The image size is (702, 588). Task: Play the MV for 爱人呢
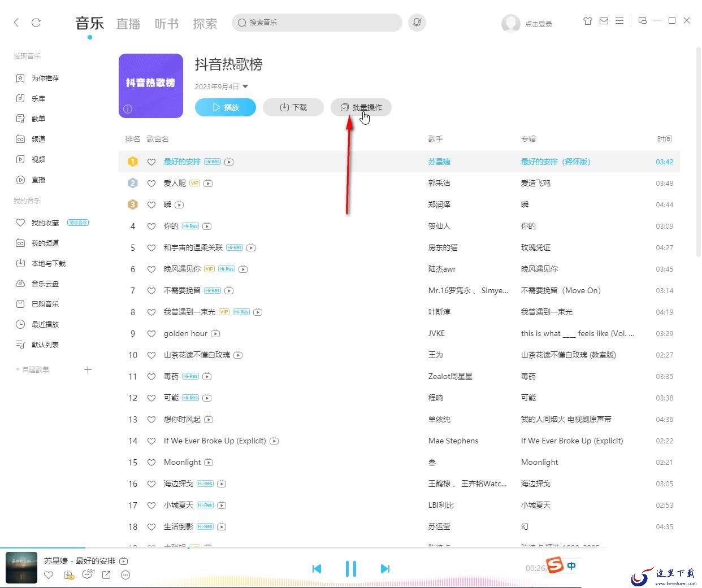tap(208, 183)
